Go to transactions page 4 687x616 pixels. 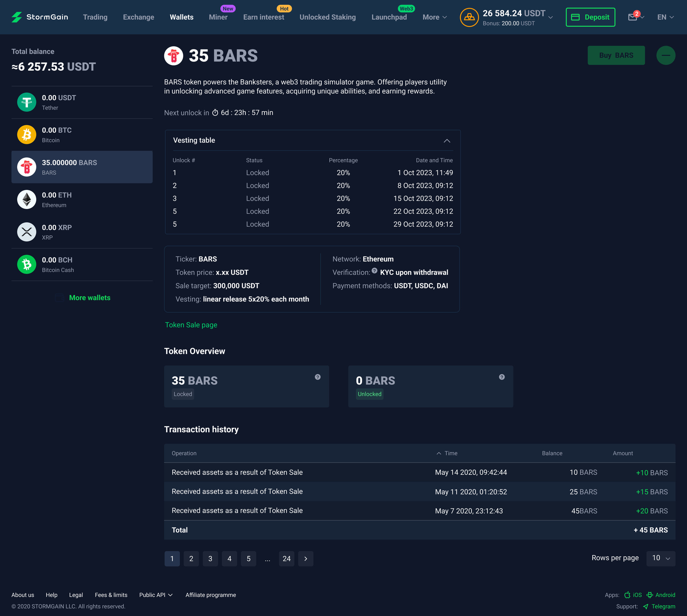tap(230, 559)
